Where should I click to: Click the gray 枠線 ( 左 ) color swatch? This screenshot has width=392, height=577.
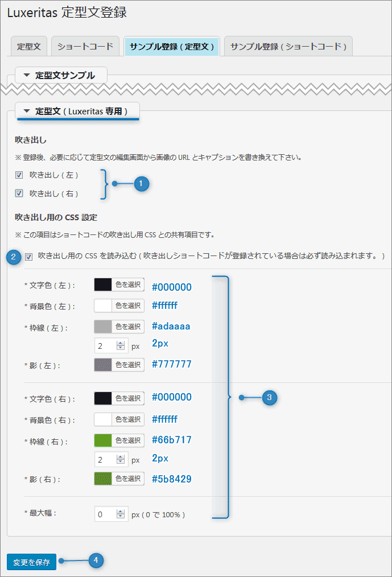click(103, 327)
